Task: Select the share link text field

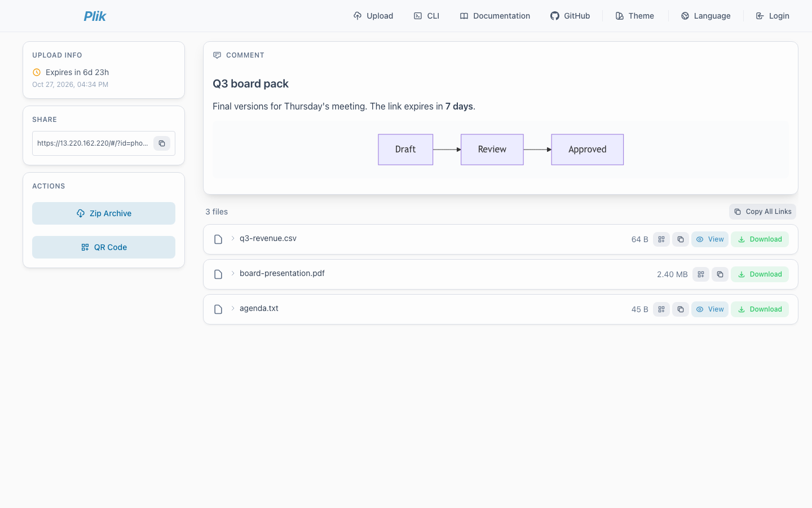Action: (93, 143)
